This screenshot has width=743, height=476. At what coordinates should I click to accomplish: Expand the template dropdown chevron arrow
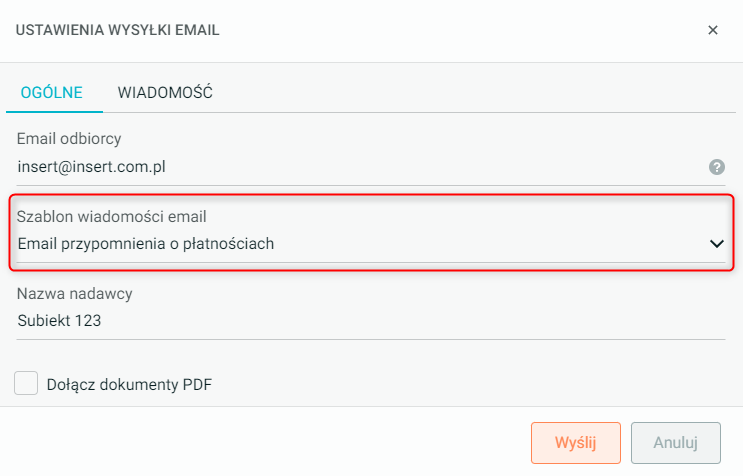point(716,243)
